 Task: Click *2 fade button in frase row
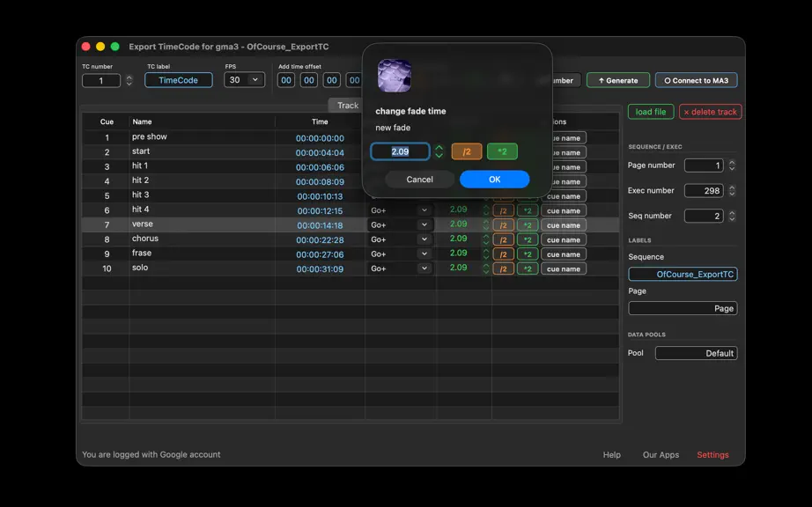528,254
